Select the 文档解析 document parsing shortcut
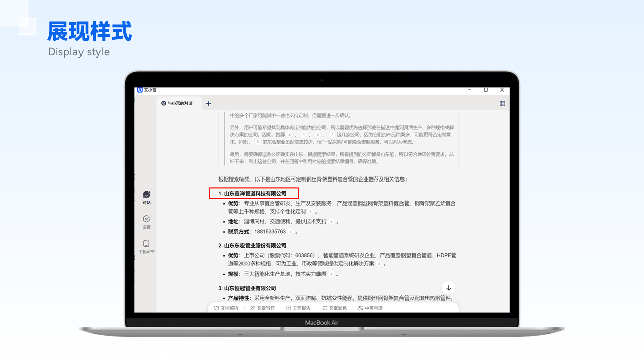644x362 pixels. click(226, 308)
